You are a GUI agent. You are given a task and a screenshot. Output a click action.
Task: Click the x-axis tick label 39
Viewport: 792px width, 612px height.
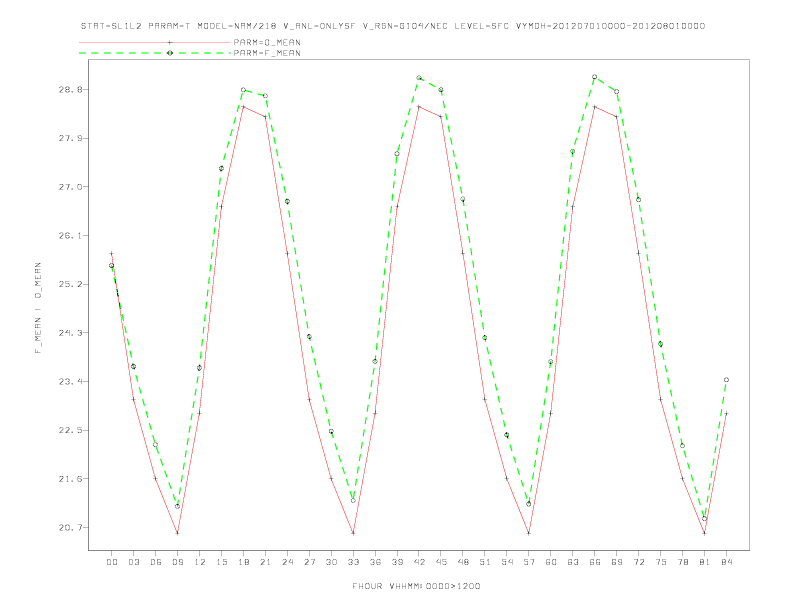[398, 562]
